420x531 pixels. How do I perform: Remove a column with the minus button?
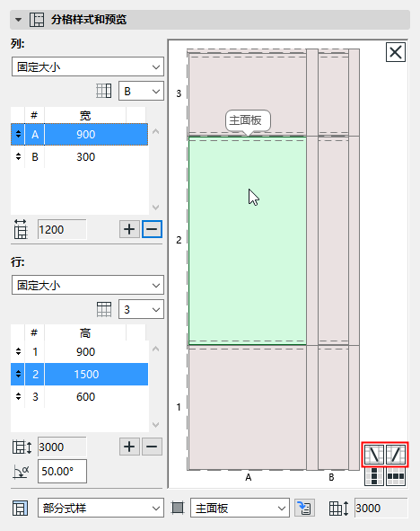152,229
